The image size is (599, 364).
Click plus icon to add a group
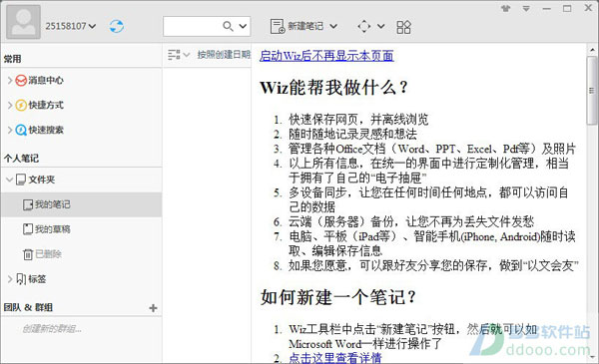(x=153, y=308)
